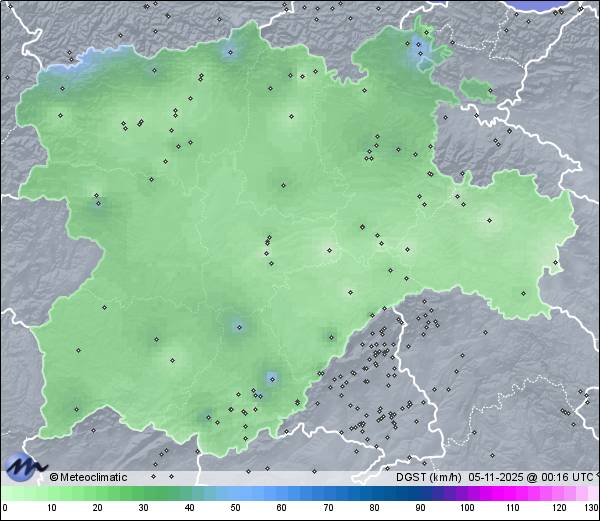The image size is (600, 521).
Task: Click the blue gust hotspot in northeast corner
Action: tap(420, 50)
